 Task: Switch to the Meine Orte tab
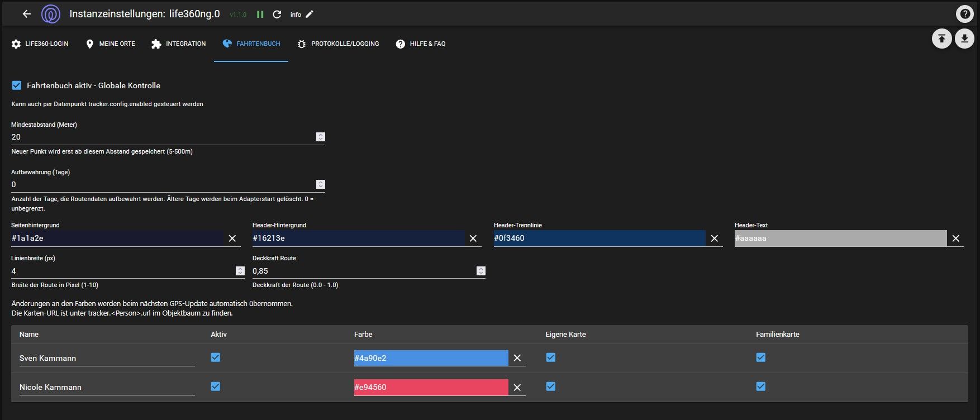coord(110,44)
